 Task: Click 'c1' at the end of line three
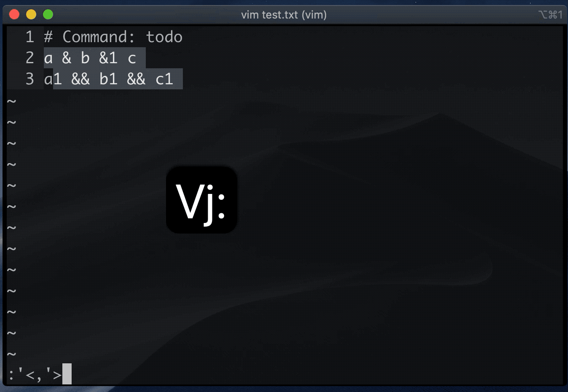click(x=164, y=79)
